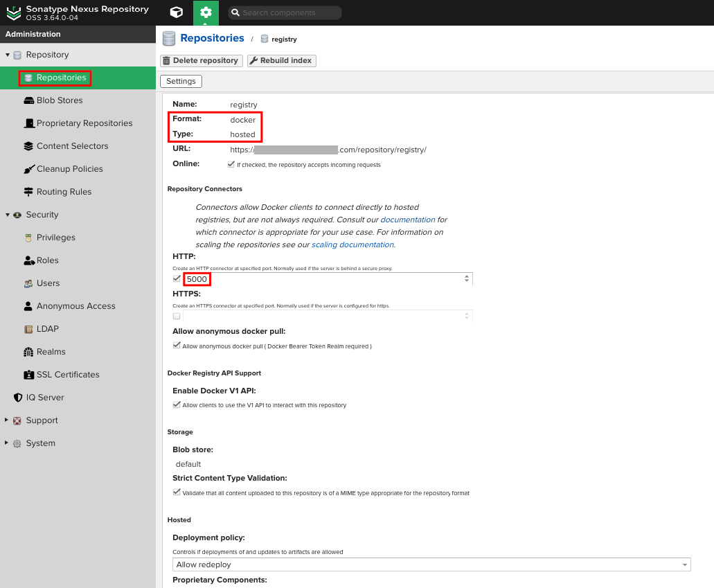Click the HTTP port spinner arrows
The image size is (714, 588).
[466, 278]
